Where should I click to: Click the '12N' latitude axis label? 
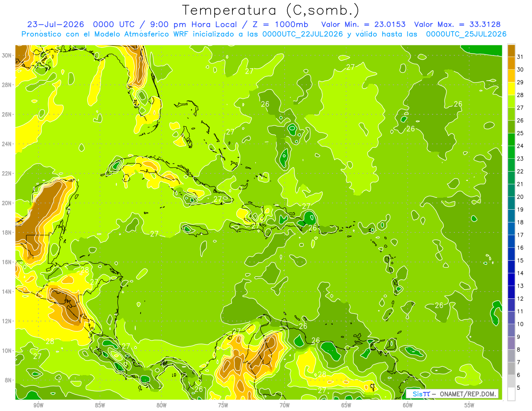click(7, 321)
